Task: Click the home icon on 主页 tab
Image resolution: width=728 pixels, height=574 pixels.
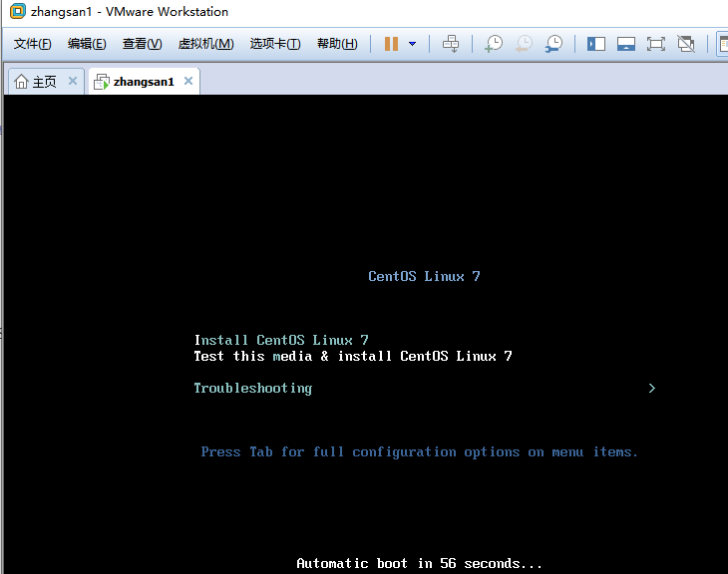Action: [21, 81]
